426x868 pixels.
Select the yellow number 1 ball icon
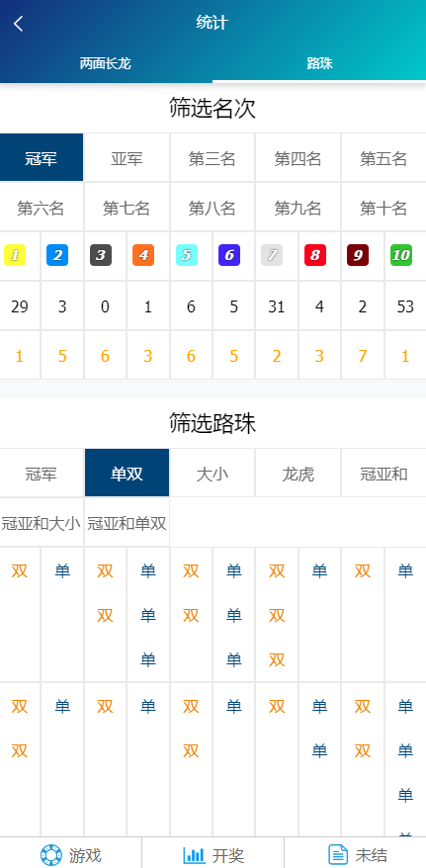(15, 255)
